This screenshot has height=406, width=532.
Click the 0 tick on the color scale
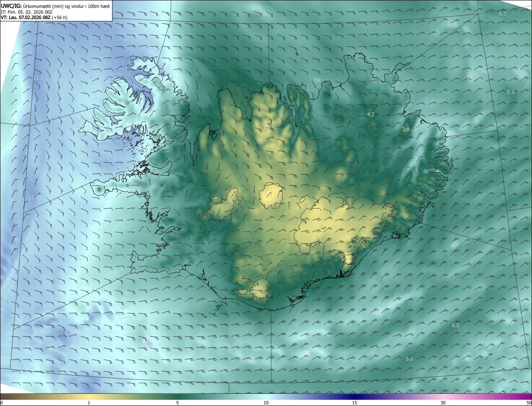click(2, 403)
